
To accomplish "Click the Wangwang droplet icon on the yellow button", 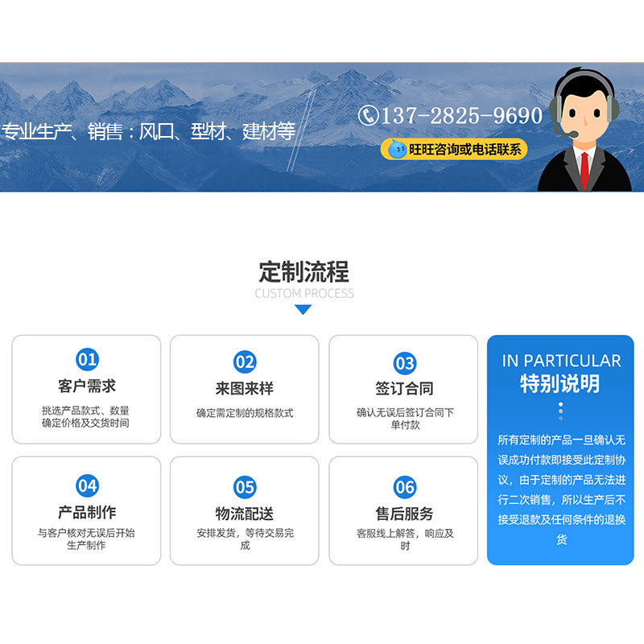I will (399, 147).
